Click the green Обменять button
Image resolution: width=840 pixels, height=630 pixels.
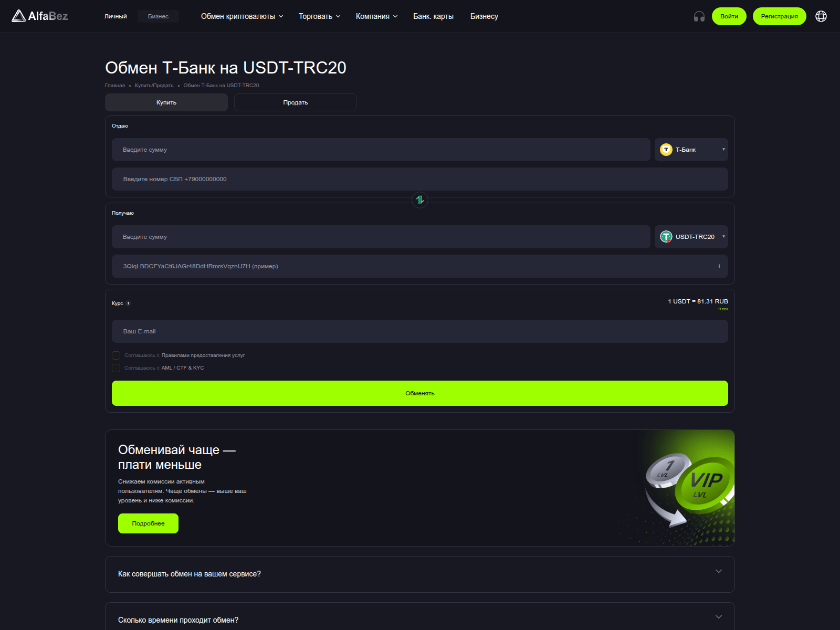pyautogui.click(x=420, y=393)
